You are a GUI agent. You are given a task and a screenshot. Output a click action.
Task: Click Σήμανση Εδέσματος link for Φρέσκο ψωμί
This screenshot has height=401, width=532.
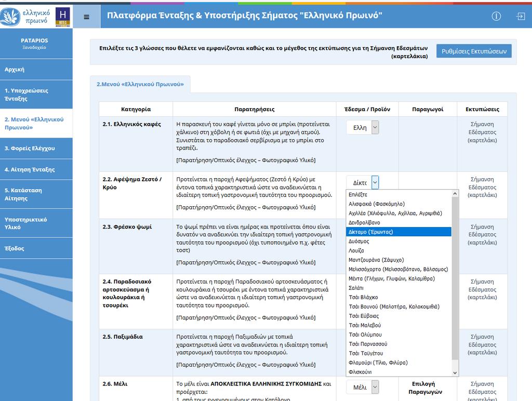coord(482,234)
